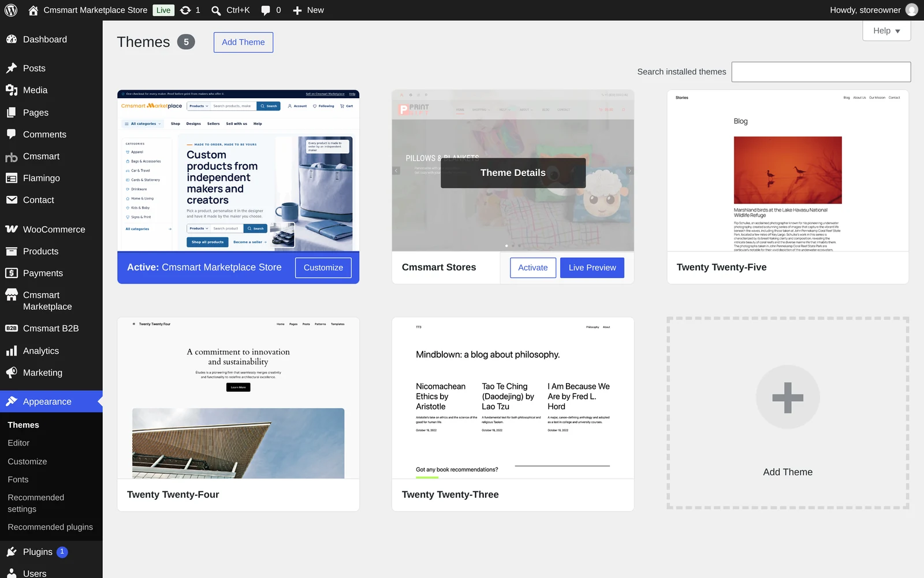924x578 pixels.
Task: Click the Analytics bar chart icon
Action: coord(12,351)
